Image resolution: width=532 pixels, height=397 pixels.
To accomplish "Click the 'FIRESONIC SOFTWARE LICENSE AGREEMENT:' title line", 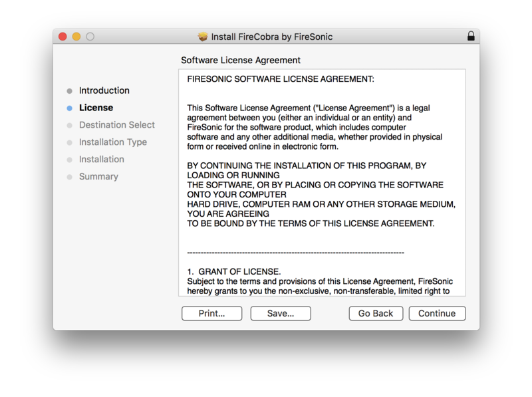I will point(281,79).
